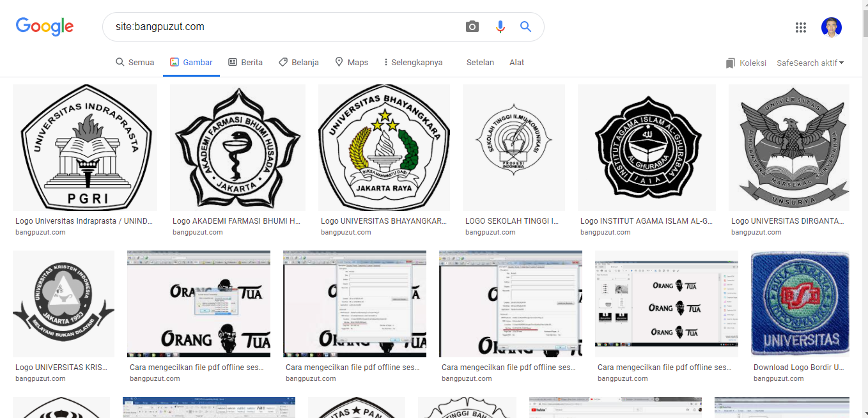
Task: Click the blue search magnifier button
Action: (525, 26)
